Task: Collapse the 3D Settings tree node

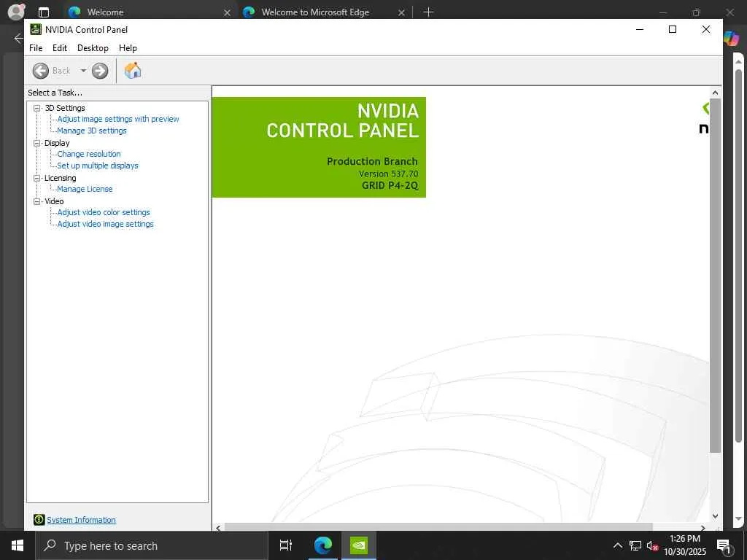Action: [x=36, y=108]
